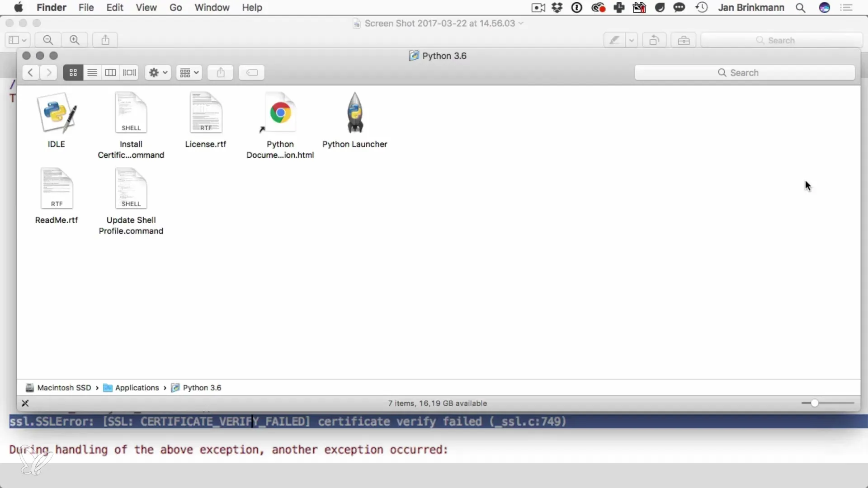Open the item arrangement dropdown

tap(189, 73)
